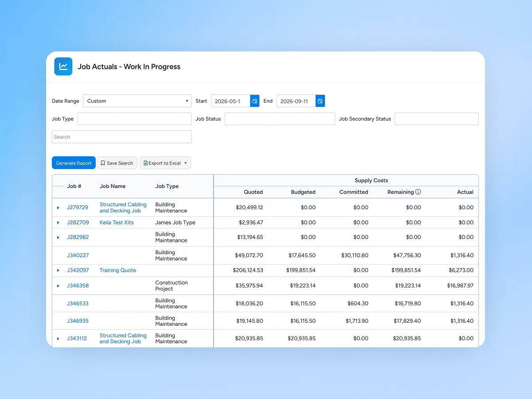532x399 pixels.
Task: Open job J340227 link
Action: pos(78,255)
